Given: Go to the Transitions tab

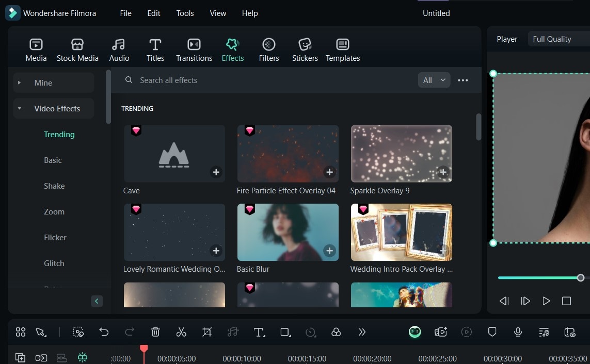Looking at the screenshot, I should pyautogui.click(x=194, y=50).
